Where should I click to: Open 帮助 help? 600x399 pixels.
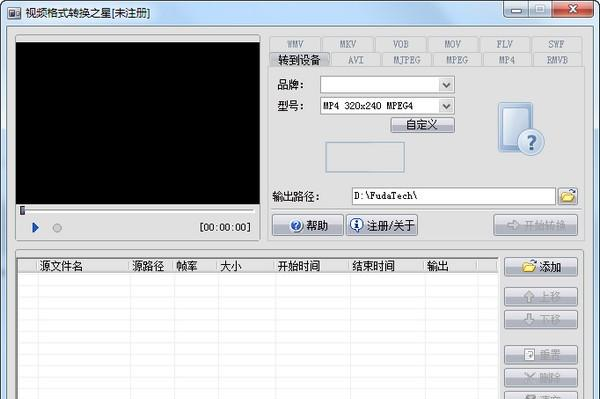click(x=308, y=225)
